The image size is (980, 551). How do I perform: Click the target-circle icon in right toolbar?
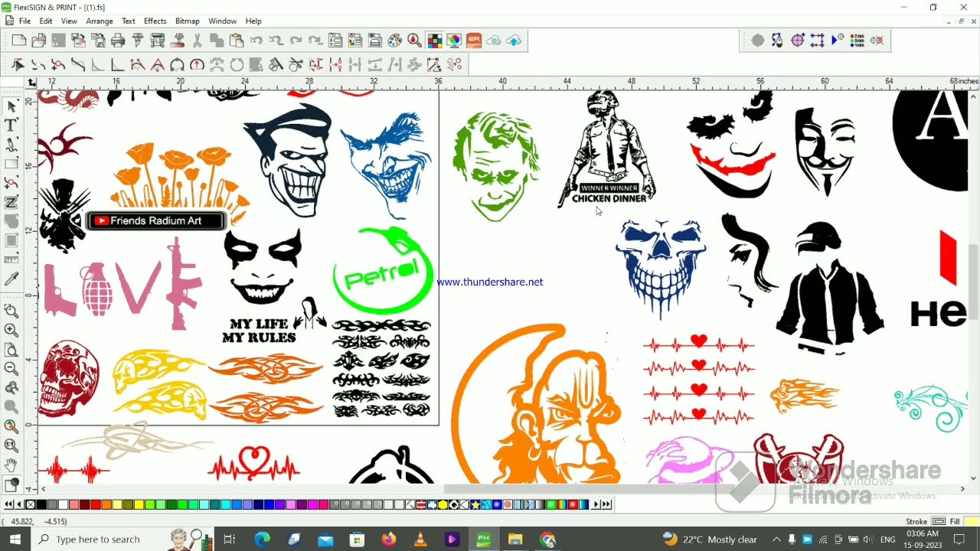pyautogui.click(x=798, y=41)
